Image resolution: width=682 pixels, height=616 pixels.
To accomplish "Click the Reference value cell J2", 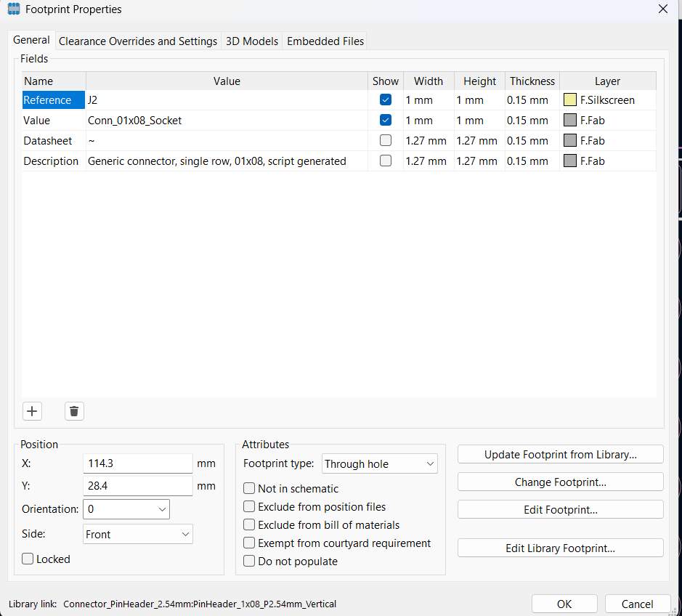I will [227, 100].
